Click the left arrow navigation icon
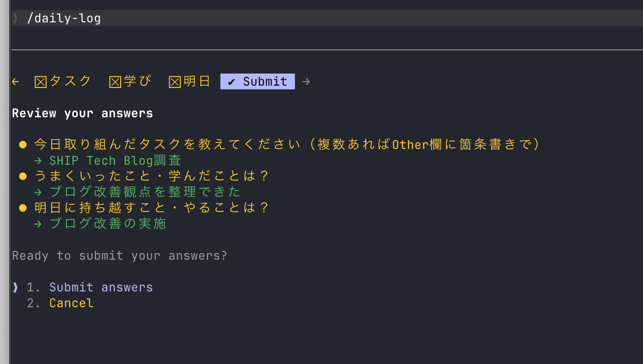Image resolution: width=643 pixels, height=364 pixels. point(15,81)
